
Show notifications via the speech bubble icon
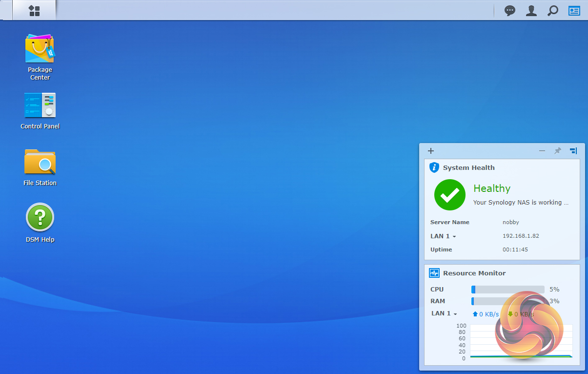(510, 10)
